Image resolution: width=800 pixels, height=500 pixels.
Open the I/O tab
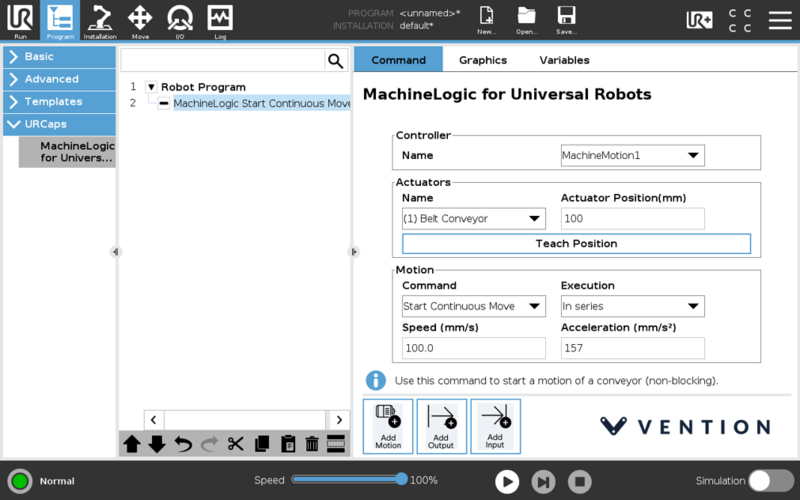[x=180, y=20]
